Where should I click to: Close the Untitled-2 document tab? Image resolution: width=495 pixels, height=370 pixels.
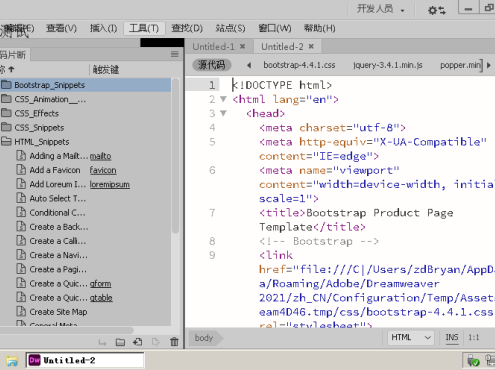click(311, 46)
